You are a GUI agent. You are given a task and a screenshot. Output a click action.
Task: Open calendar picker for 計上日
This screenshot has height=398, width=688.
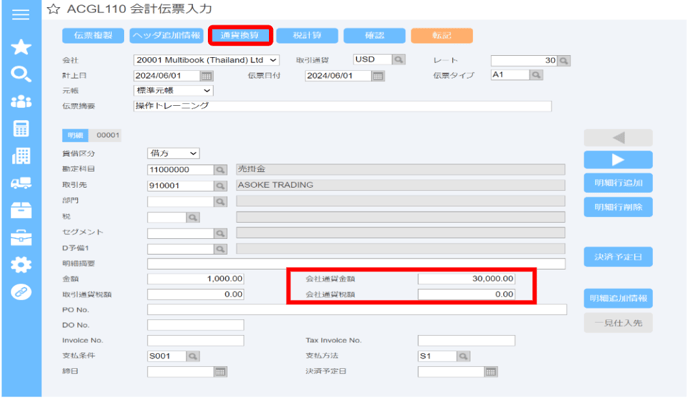(x=206, y=76)
